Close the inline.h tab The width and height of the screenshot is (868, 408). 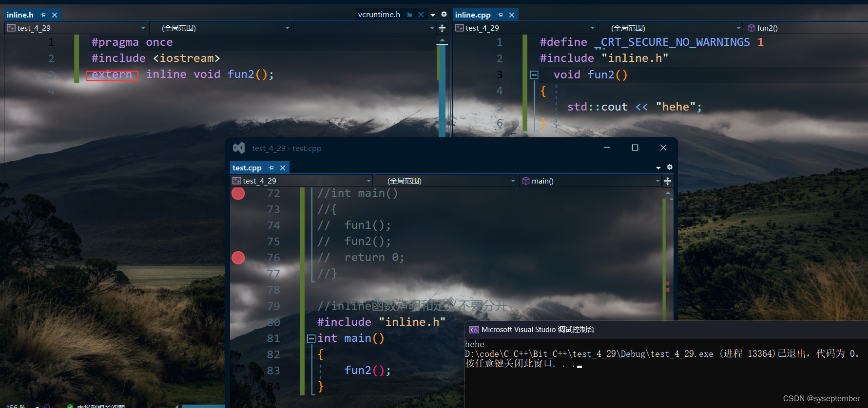[x=55, y=15]
